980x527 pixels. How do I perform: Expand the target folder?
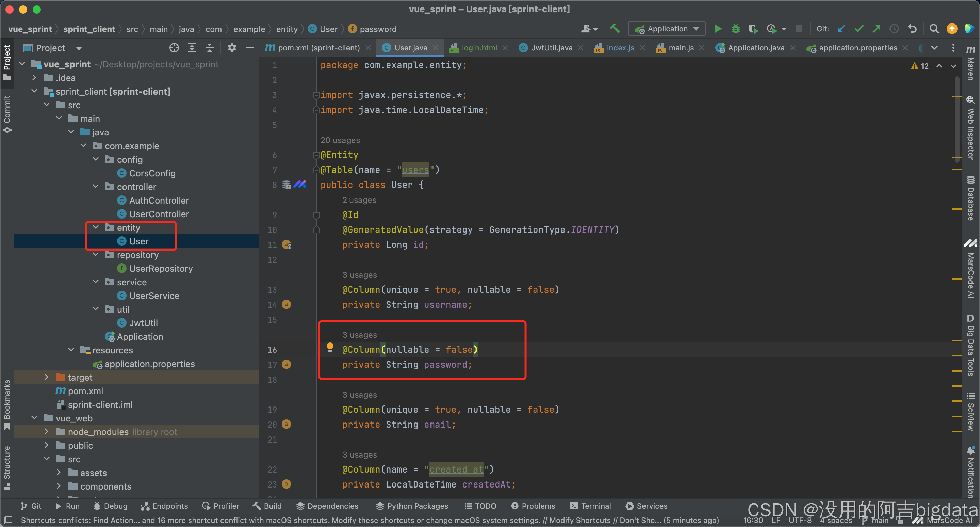point(46,377)
